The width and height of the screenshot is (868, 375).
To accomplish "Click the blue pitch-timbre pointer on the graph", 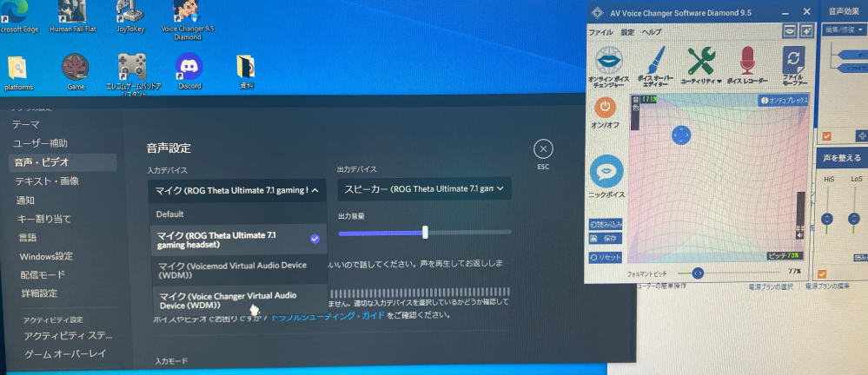I will pyautogui.click(x=681, y=135).
